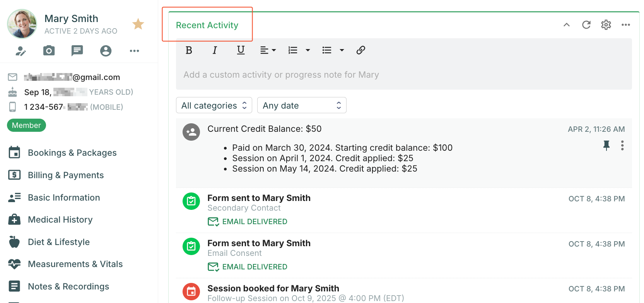Open the Medical History page
Viewport: 644px width, 303px height.
point(60,220)
